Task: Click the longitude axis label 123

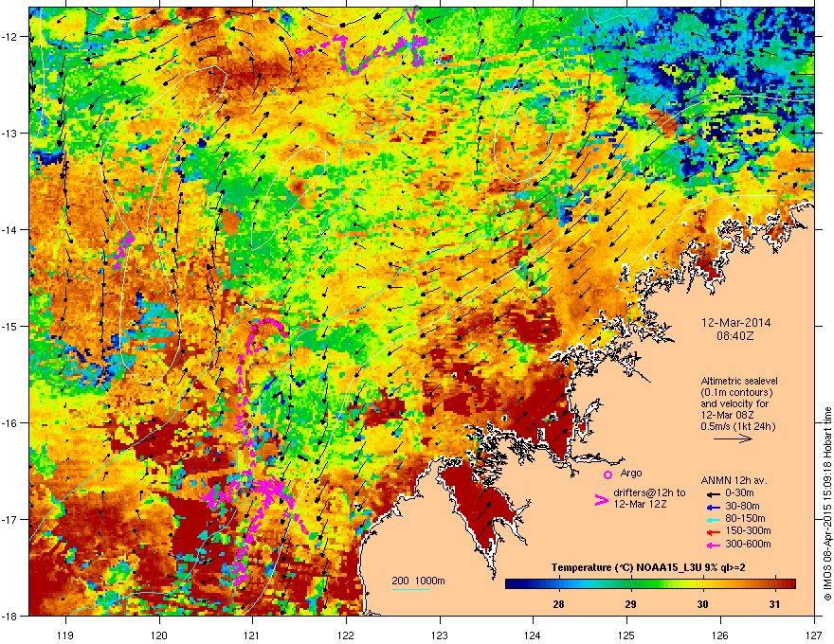Action: 440,635
